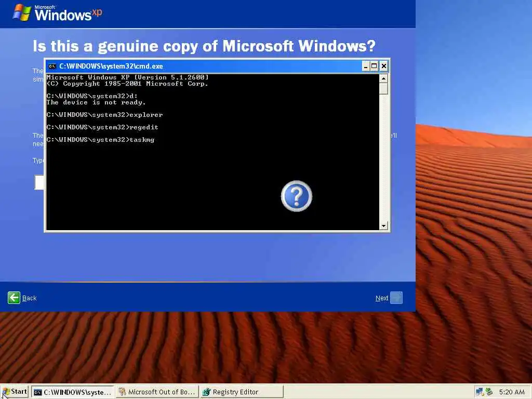Open the Start menu
Screen dimensions: 532x399
[14, 392]
